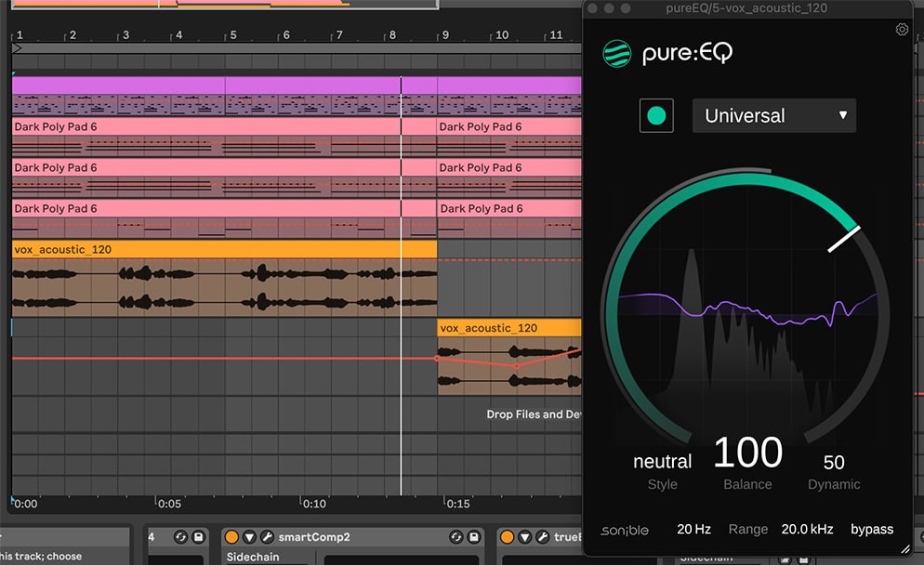
Task: Open smartComp2 plugin window with wrench icon
Action: (x=267, y=537)
